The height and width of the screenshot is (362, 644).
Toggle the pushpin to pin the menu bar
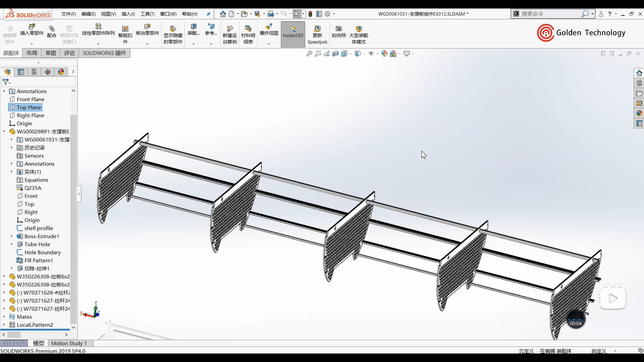pyautogui.click(x=208, y=14)
